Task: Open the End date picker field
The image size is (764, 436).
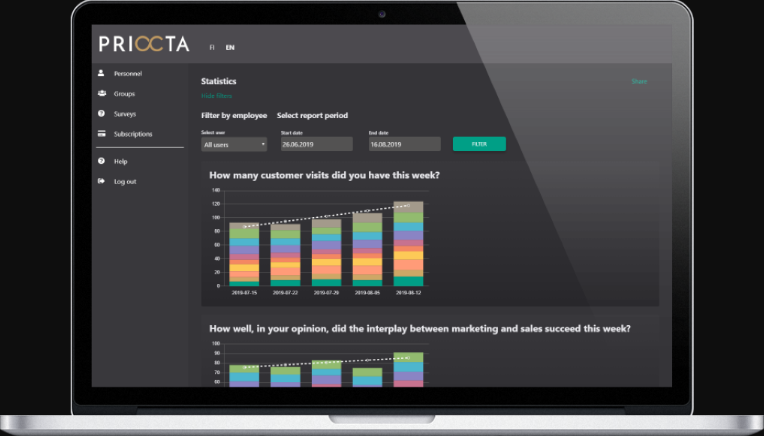Action: 402,145
